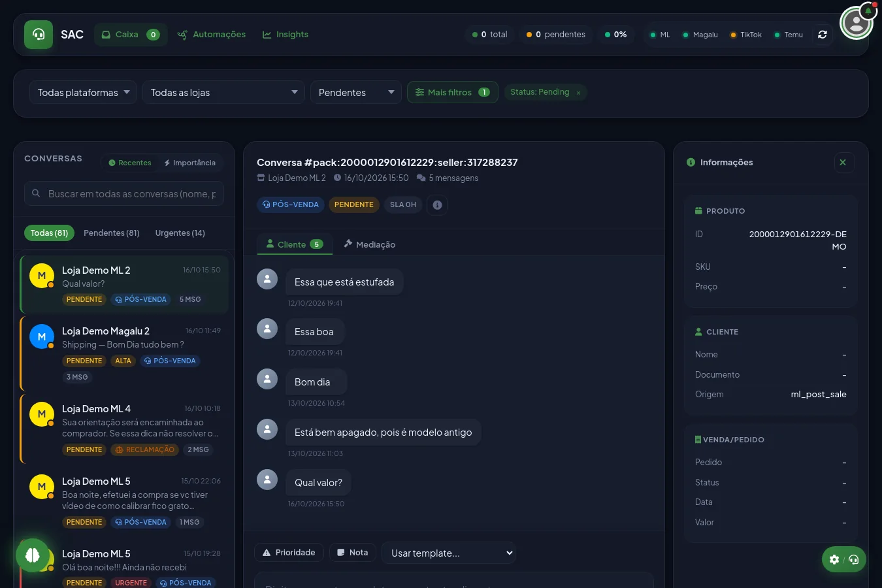Filter by Pendentes (81)

[112, 233]
